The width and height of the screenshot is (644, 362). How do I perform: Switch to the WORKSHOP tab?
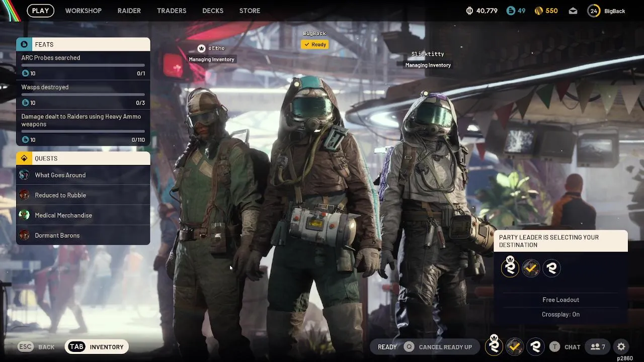coord(83,11)
